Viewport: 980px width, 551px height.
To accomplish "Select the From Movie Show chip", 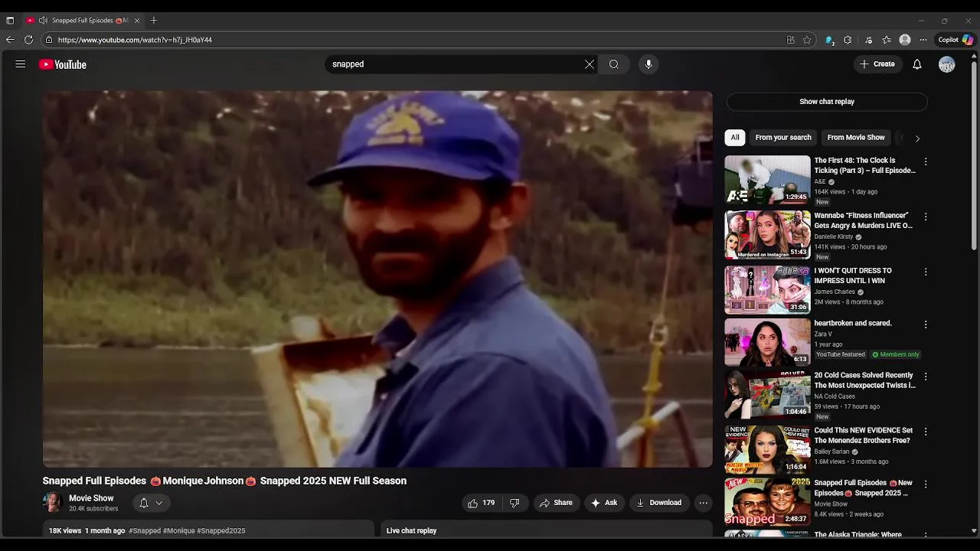I will (856, 138).
